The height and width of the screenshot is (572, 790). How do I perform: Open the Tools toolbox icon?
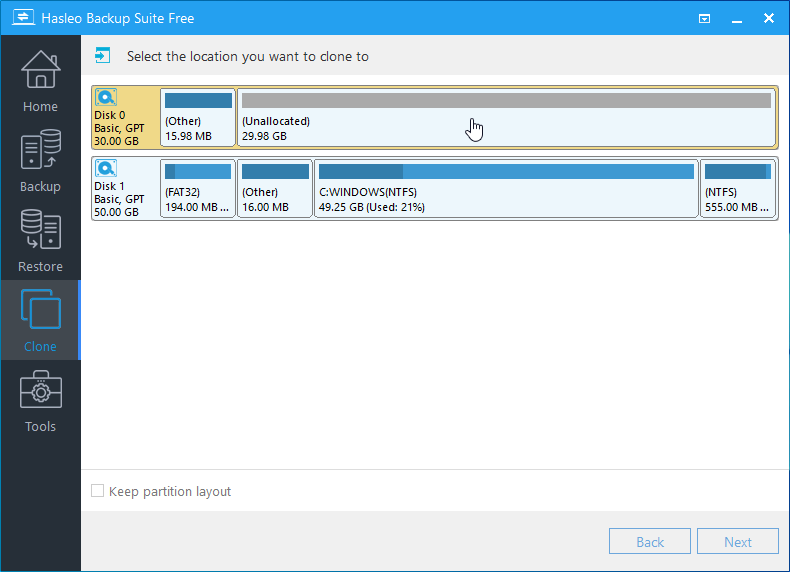pos(40,389)
